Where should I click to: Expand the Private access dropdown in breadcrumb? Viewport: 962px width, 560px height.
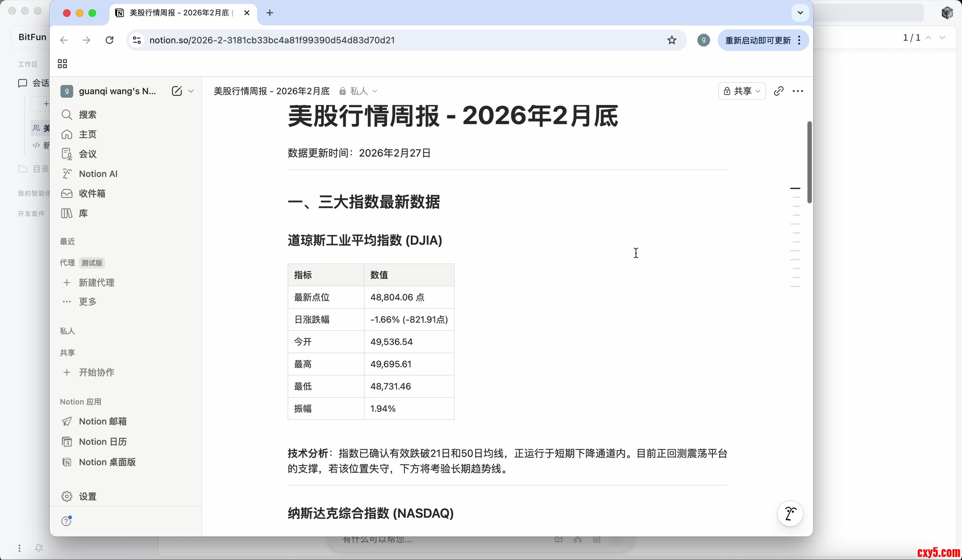pos(358,91)
